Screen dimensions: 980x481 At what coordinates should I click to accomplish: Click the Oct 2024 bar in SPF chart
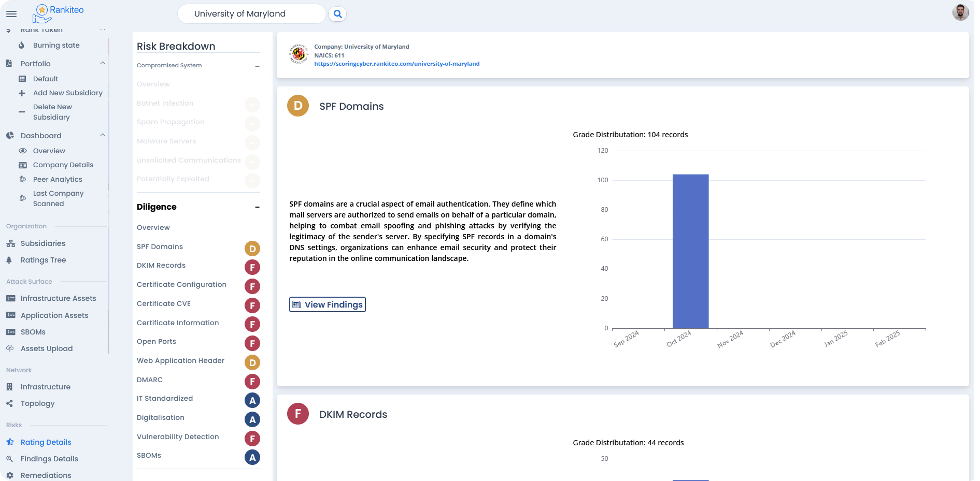point(690,251)
